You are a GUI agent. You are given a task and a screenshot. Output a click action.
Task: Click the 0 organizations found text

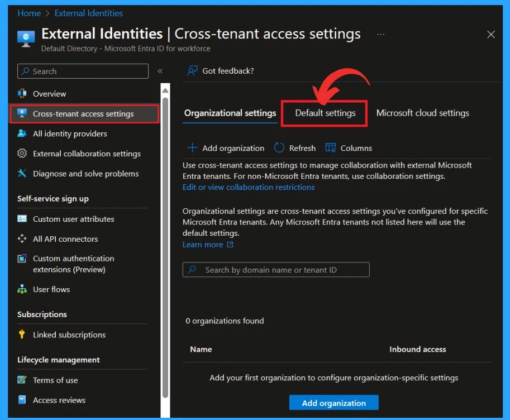pyautogui.click(x=225, y=321)
